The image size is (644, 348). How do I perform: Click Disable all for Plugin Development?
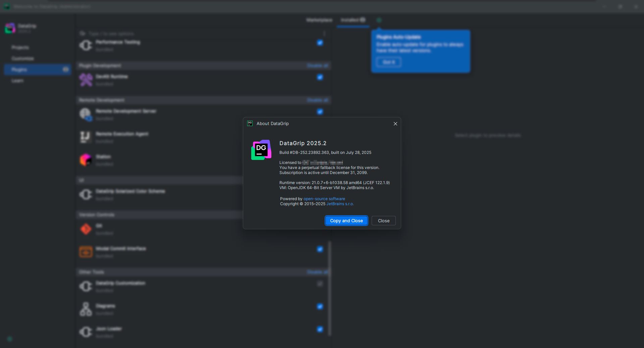point(317,65)
